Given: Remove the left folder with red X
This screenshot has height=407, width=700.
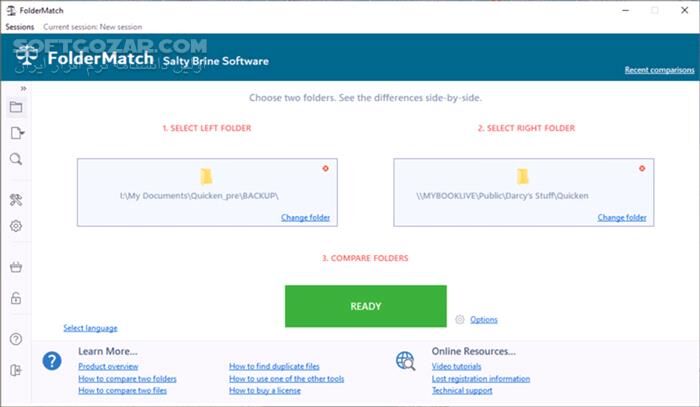Looking at the screenshot, I should tap(325, 168).
